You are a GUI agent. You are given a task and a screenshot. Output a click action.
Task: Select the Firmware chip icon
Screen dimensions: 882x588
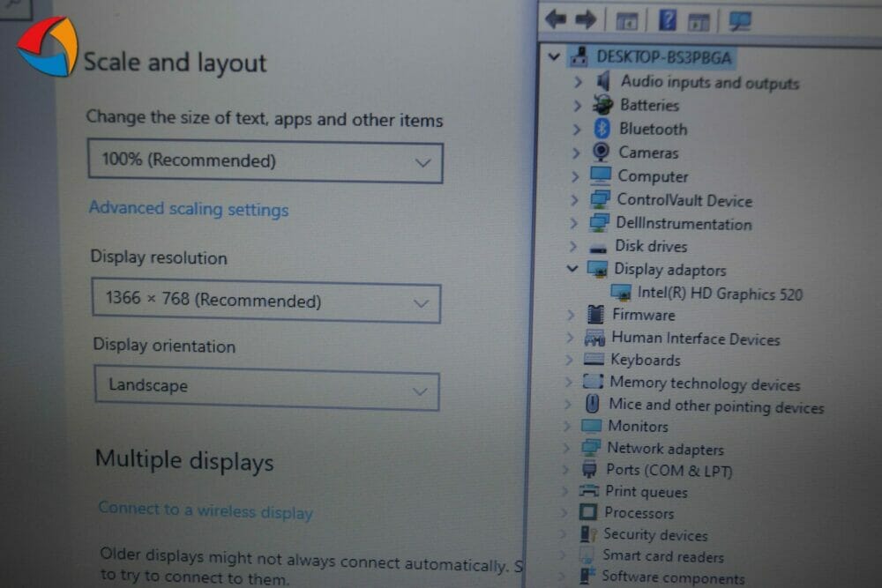595,314
